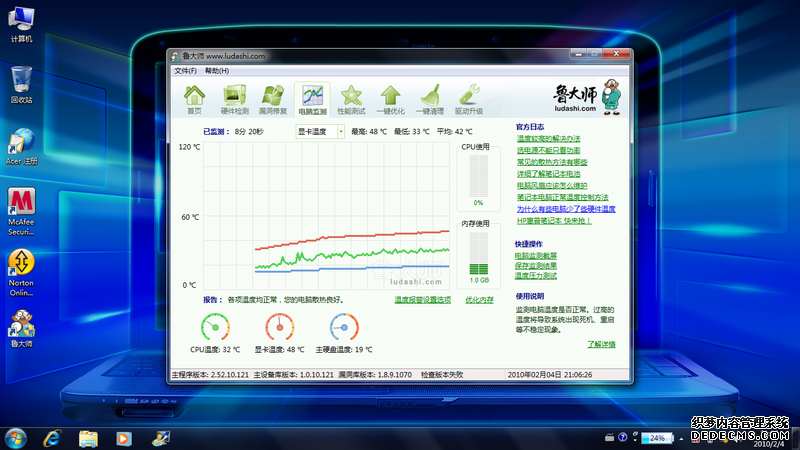
Task: Open 选电源不能只看功率 article
Action: click(x=548, y=151)
